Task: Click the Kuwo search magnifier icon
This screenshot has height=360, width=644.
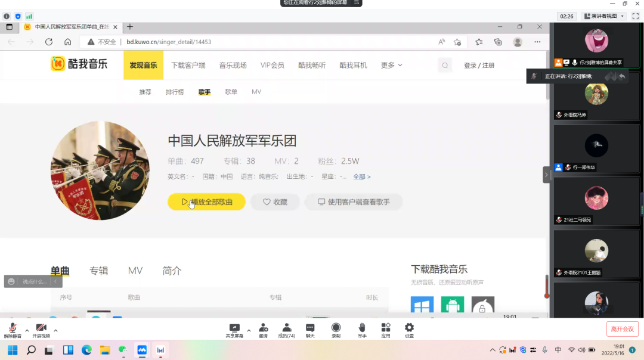Action: click(445, 66)
